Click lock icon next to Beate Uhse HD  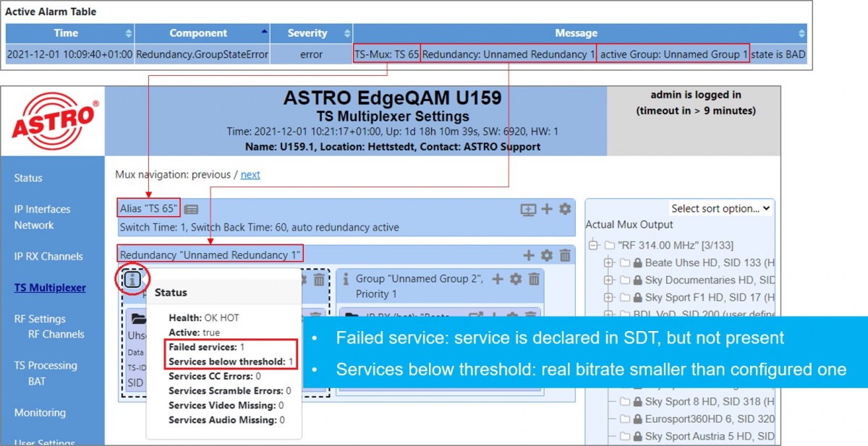coord(637,263)
